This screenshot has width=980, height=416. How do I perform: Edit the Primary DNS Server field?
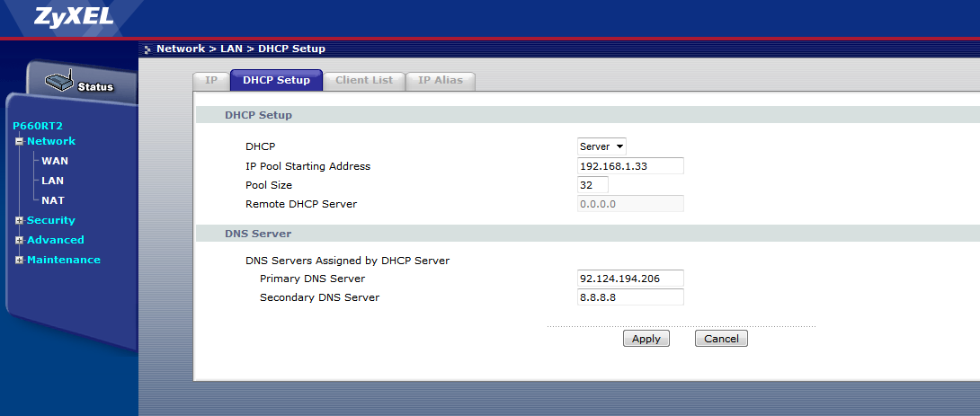pyautogui.click(x=629, y=279)
